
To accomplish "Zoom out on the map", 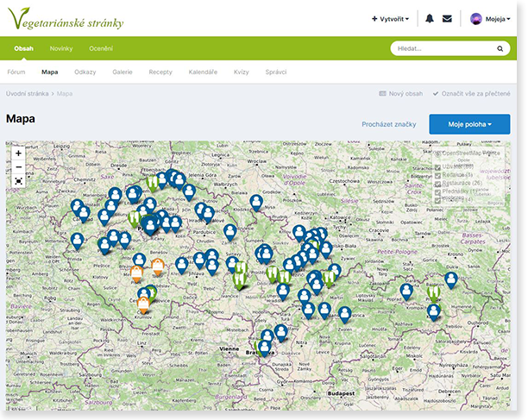I will coord(18,166).
